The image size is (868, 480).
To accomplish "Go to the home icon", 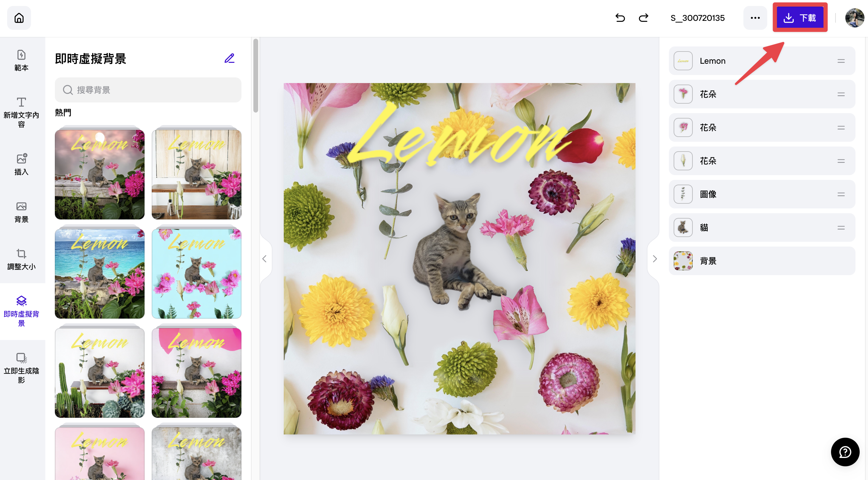I will click(x=19, y=18).
